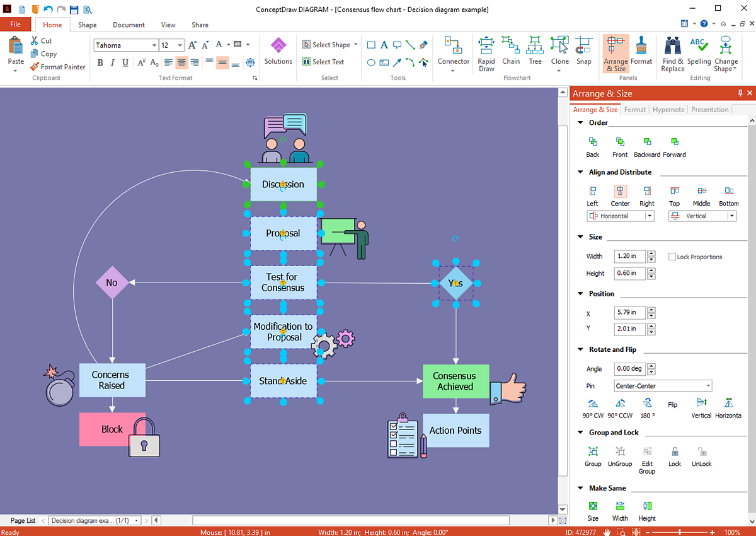This screenshot has width=756, height=536.
Task: Click the Cut button
Action: tap(42, 41)
